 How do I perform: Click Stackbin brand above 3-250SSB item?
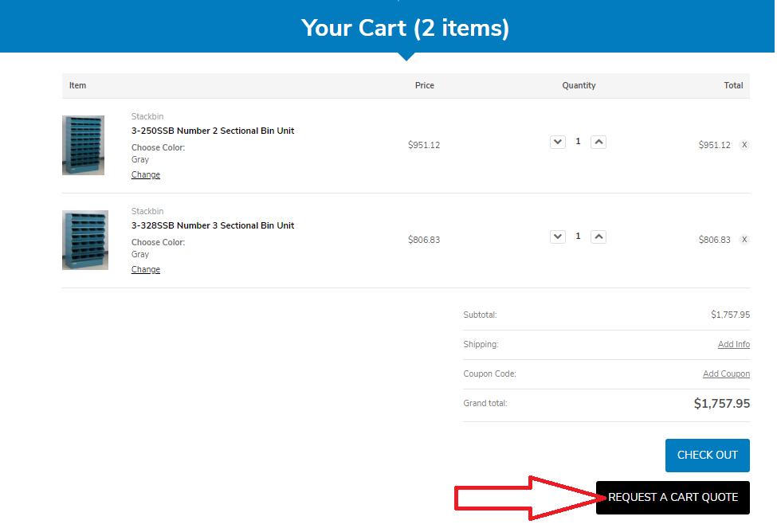click(147, 116)
